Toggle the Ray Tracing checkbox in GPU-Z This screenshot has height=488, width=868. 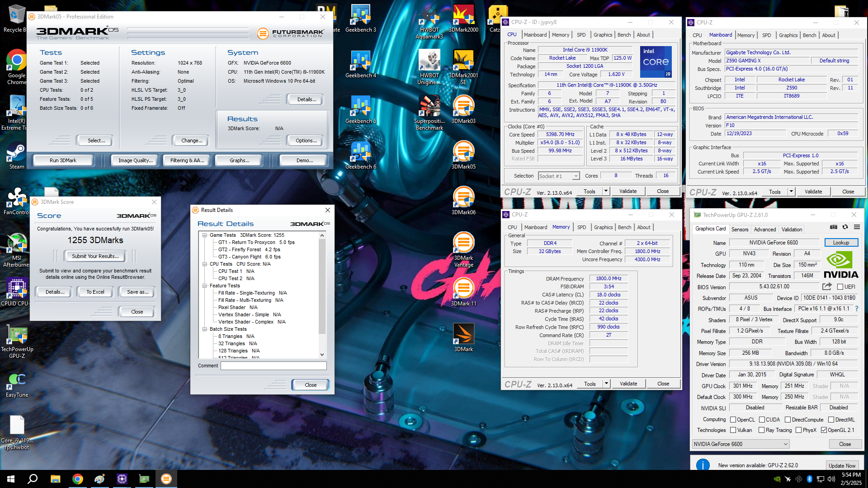762,430
